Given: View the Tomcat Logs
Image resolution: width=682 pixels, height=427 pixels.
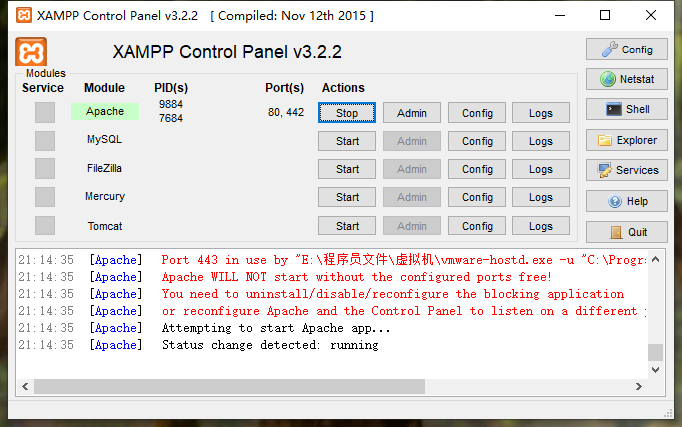Looking at the screenshot, I should (x=541, y=226).
